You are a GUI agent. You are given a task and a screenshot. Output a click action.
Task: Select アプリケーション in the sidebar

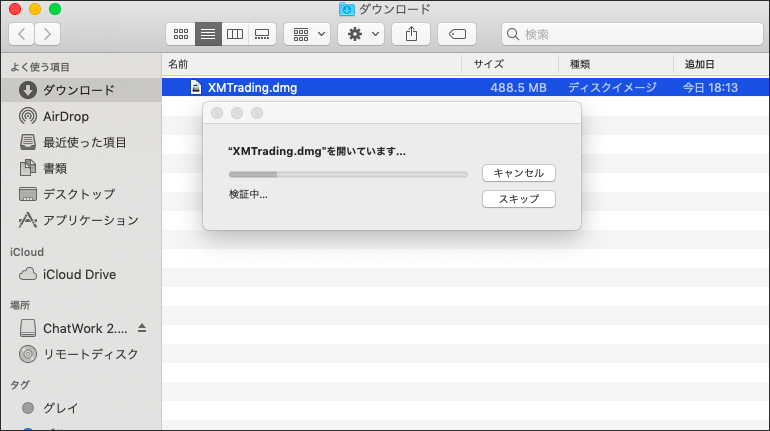[x=90, y=220]
